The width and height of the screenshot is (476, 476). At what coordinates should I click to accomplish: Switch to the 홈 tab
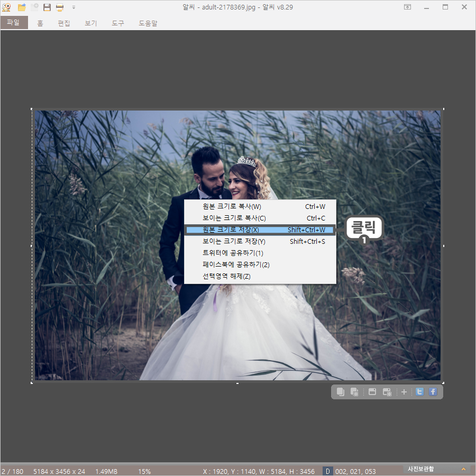(40, 23)
